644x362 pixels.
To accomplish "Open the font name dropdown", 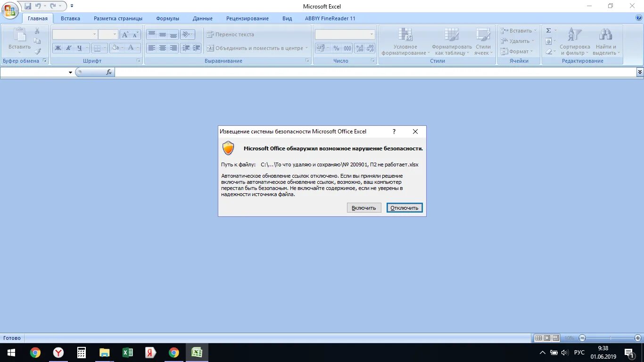I will (95, 34).
